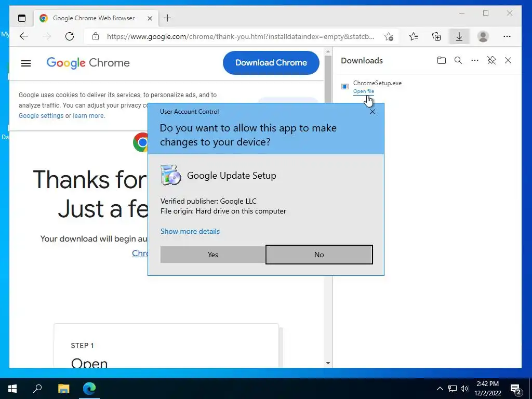Add this page to favorites
The height and width of the screenshot is (399, 532).
click(x=389, y=36)
